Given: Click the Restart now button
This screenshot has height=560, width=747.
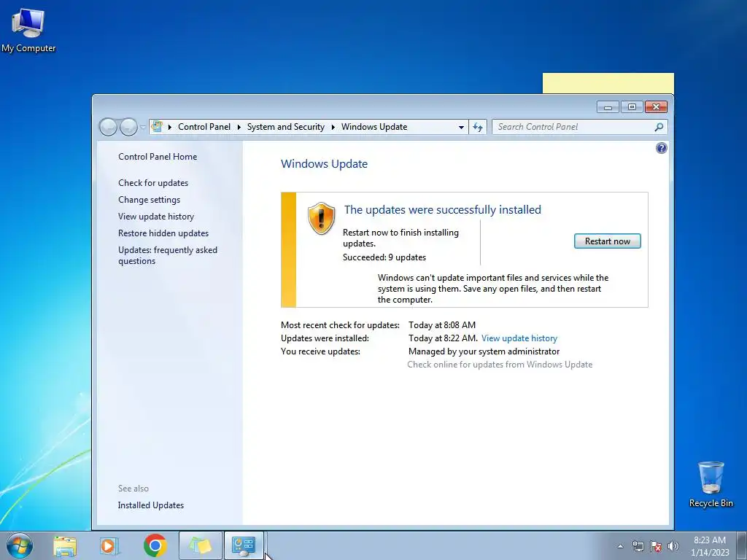Looking at the screenshot, I should (608, 241).
